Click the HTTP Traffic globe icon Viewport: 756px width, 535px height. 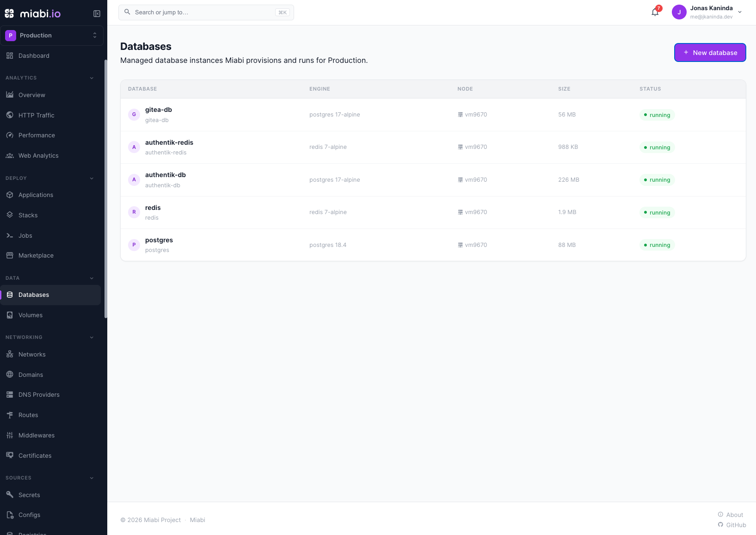pyautogui.click(x=10, y=115)
